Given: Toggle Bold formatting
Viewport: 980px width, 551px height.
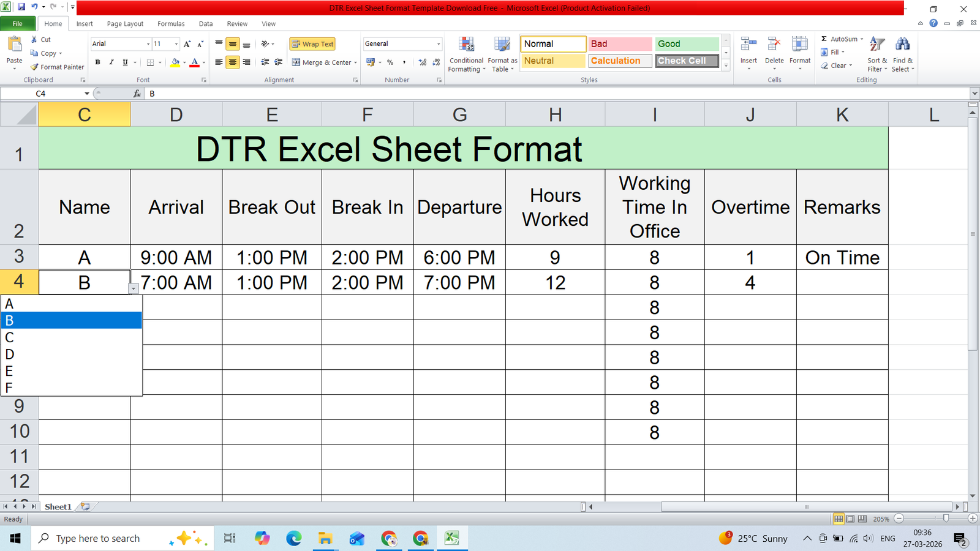Looking at the screenshot, I should point(97,62).
